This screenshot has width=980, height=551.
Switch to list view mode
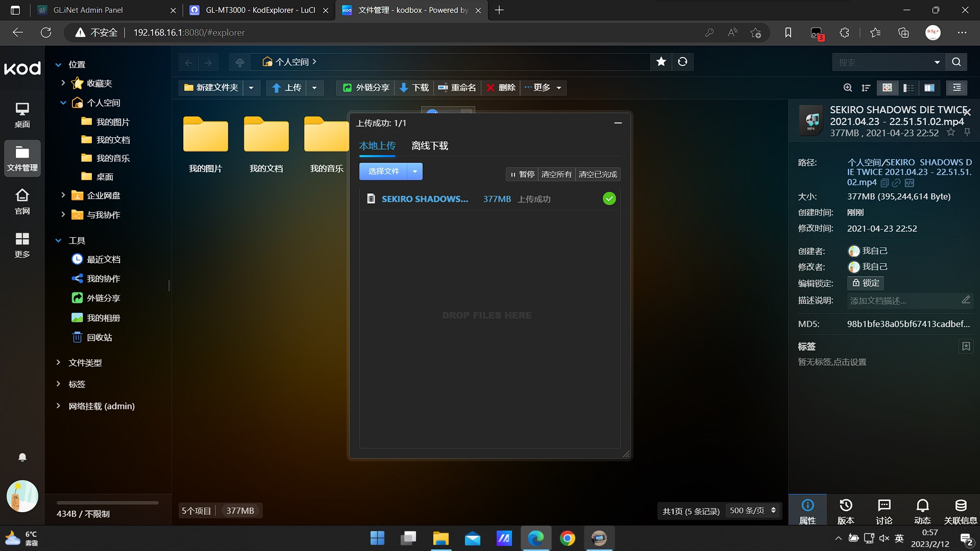909,88
